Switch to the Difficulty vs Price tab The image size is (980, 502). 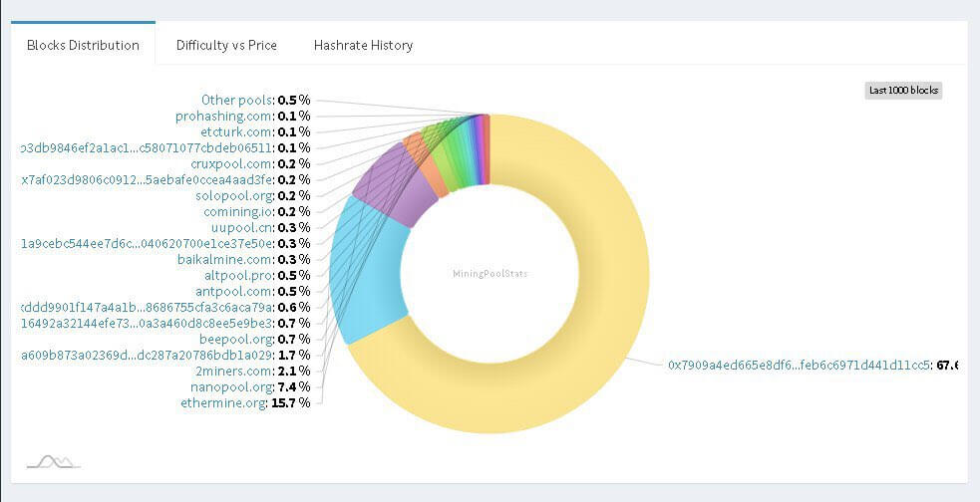click(226, 45)
